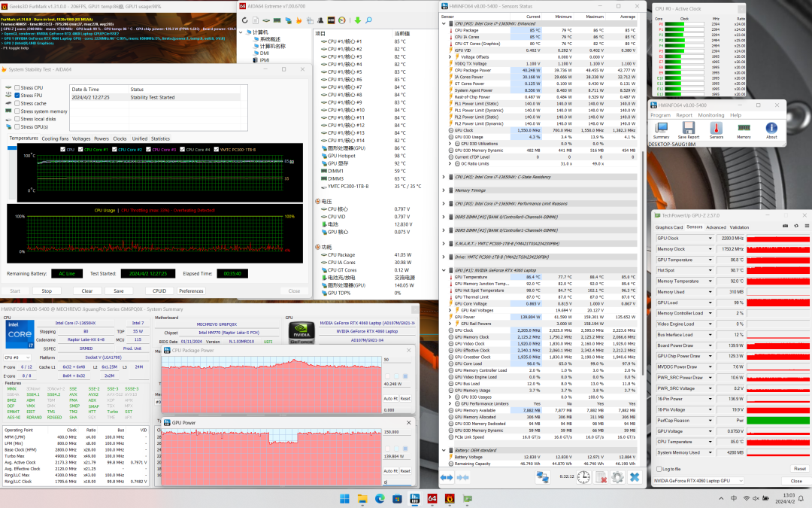Enable Stress cache checkbox

[17, 103]
